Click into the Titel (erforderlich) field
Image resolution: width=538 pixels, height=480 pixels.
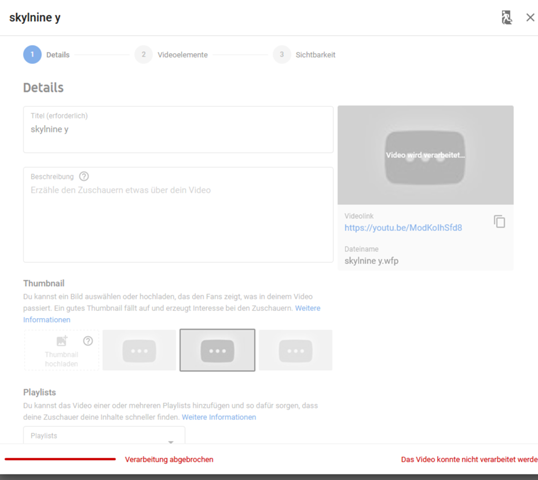pos(178,130)
